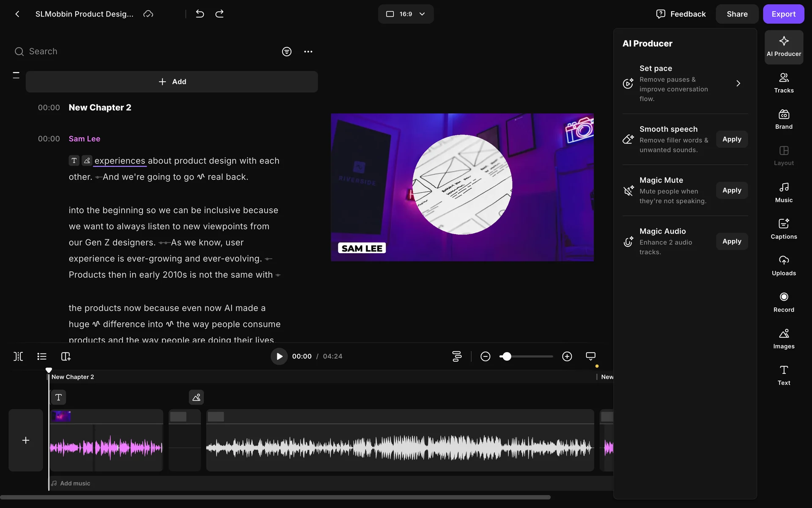This screenshot has height=508, width=812.
Task: Open the Images panel
Action: (x=784, y=339)
